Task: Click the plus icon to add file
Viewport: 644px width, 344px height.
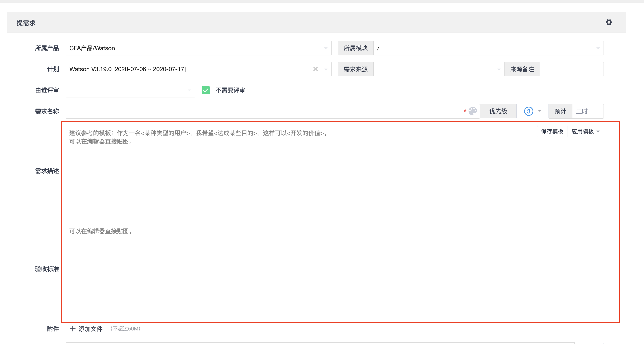Action: tap(73, 329)
